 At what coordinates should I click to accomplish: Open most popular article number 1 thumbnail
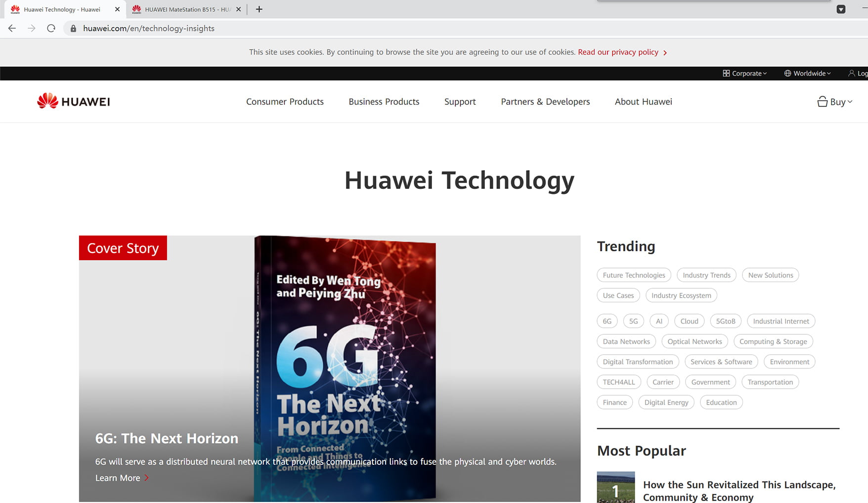[615, 487]
